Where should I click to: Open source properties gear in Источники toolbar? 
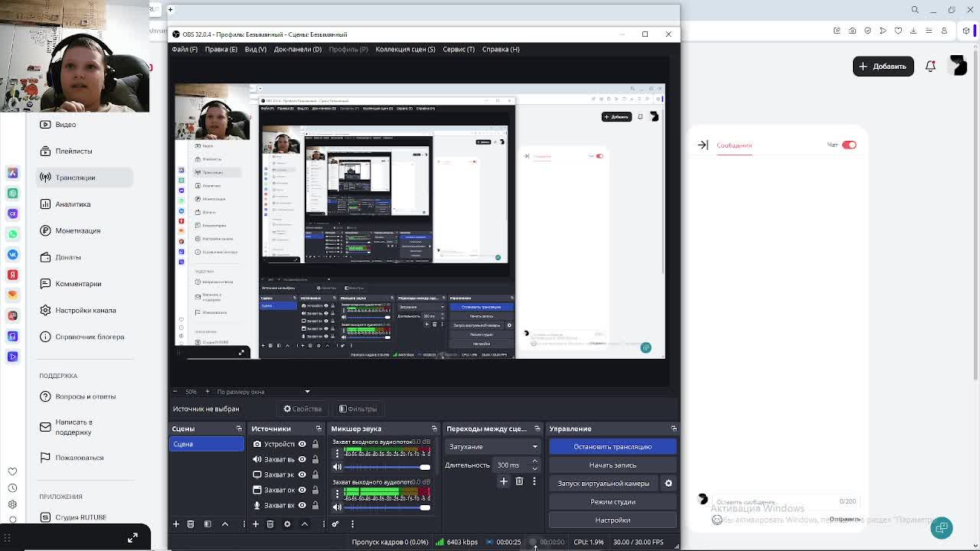(287, 524)
